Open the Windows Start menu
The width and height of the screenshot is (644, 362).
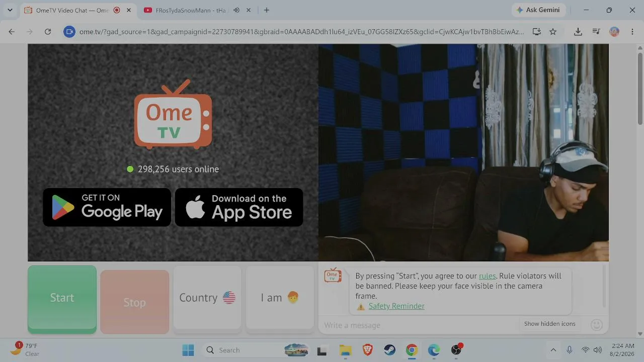click(x=188, y=350)
